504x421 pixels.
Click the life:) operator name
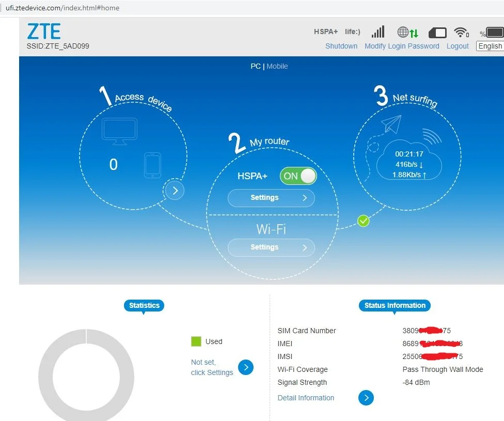(353, 32)
